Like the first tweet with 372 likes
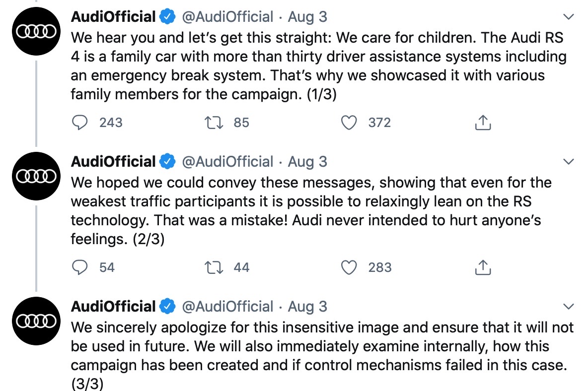The image size is (588, 391). click(349, 123)
